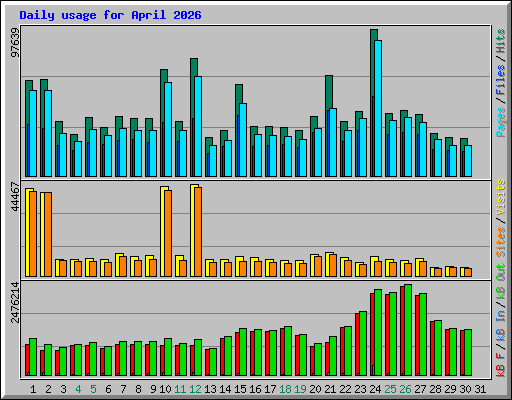Image resolution: width=512 pixels, height=400 pixels.
Task: Click the cyan files bar for day 15
Action: 243,140
